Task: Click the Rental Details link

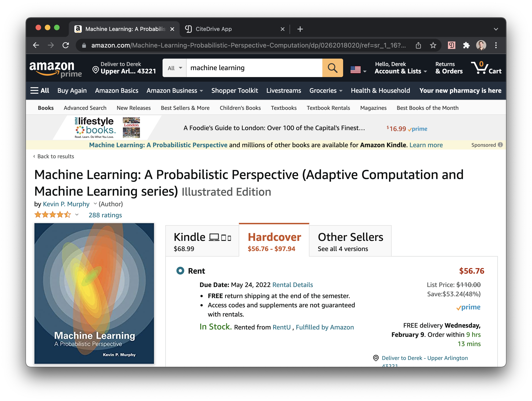Action: (x=293, y=285)
